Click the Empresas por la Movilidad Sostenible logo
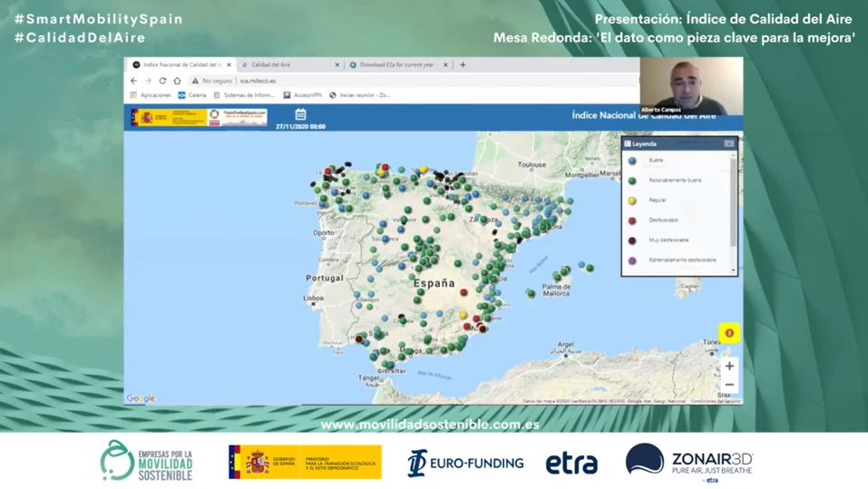 [x=147, y=461]
